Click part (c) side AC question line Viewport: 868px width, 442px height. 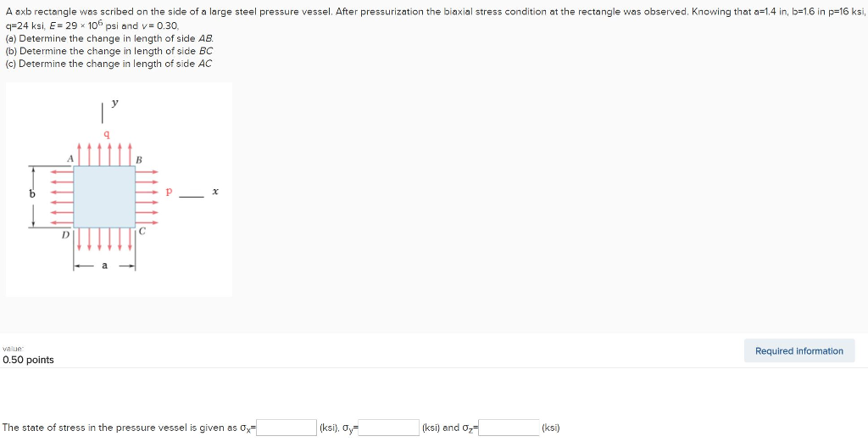pyautogui.click(x=108, y=64)
